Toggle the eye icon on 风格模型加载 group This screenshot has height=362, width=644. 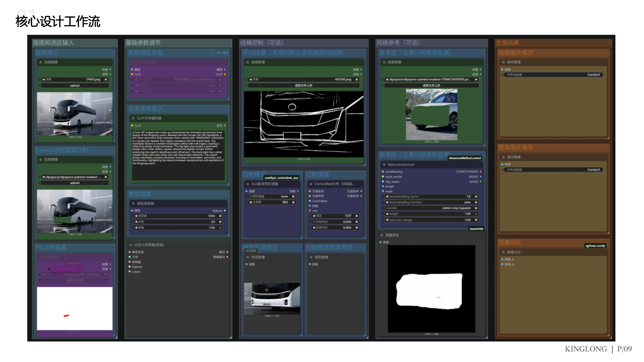225,53
